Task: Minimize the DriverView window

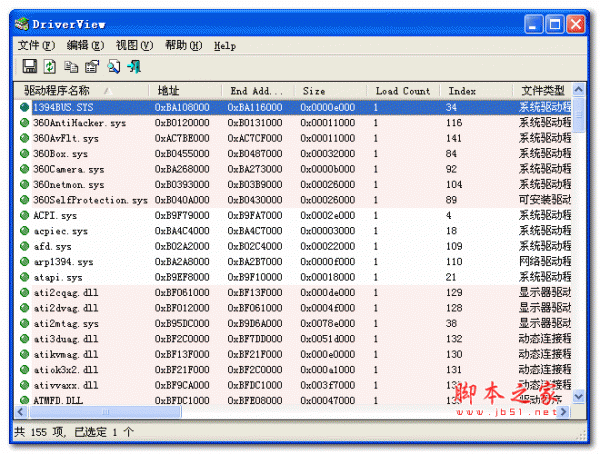Action: pyautogui.click(x=533, y=24)
